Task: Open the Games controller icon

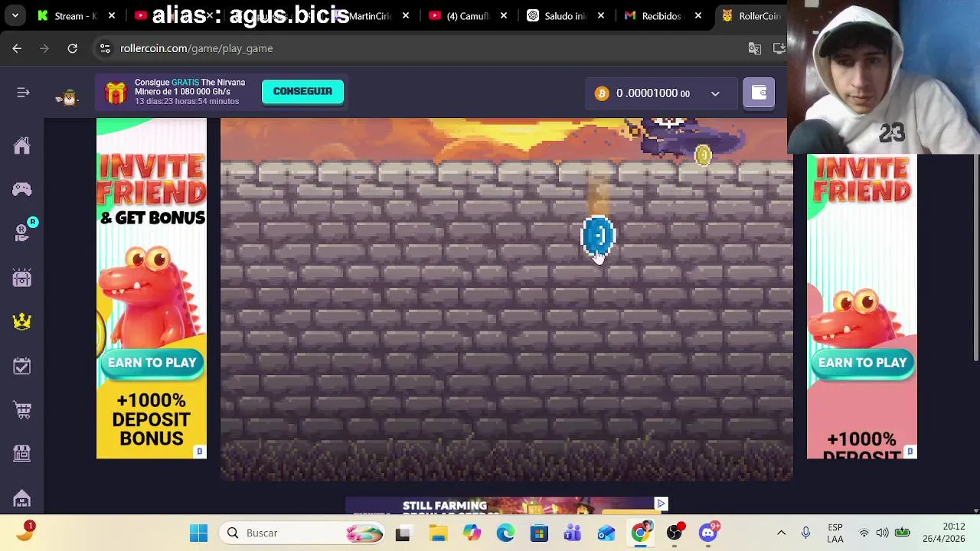Action: click(21, 189)
